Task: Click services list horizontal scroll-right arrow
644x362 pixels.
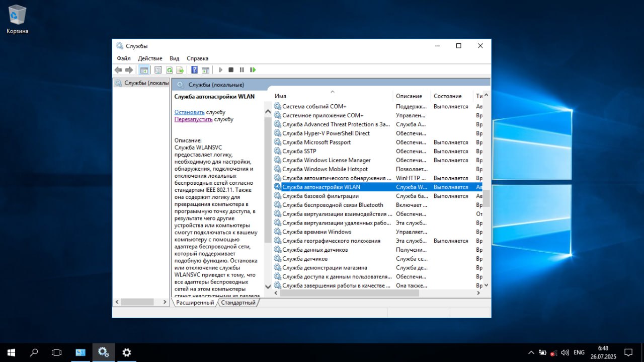Action: point(479,293)
